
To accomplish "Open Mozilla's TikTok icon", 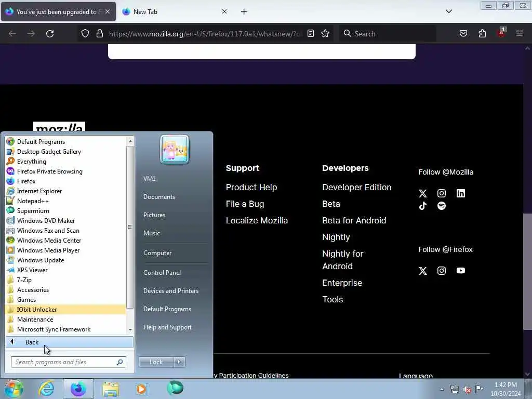I will (x=423, y=206).
